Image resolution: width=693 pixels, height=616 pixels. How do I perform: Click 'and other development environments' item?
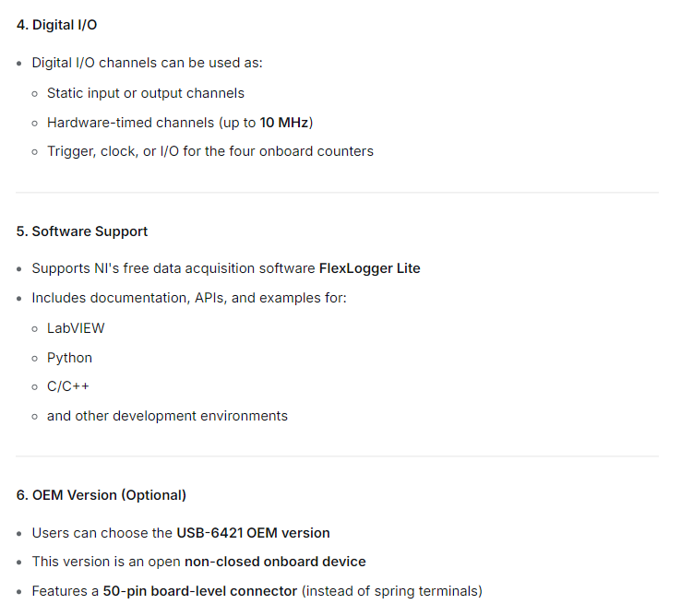[167, 416]
